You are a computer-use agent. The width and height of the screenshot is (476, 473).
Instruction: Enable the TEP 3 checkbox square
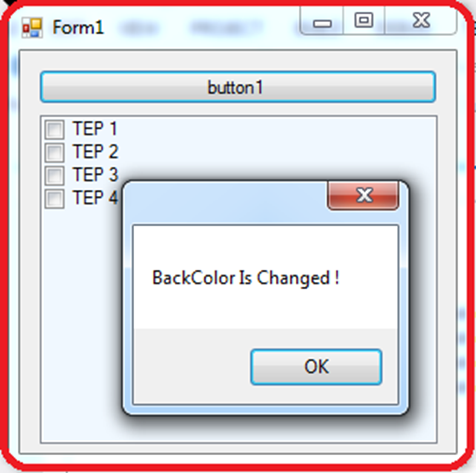pos(55,175)
